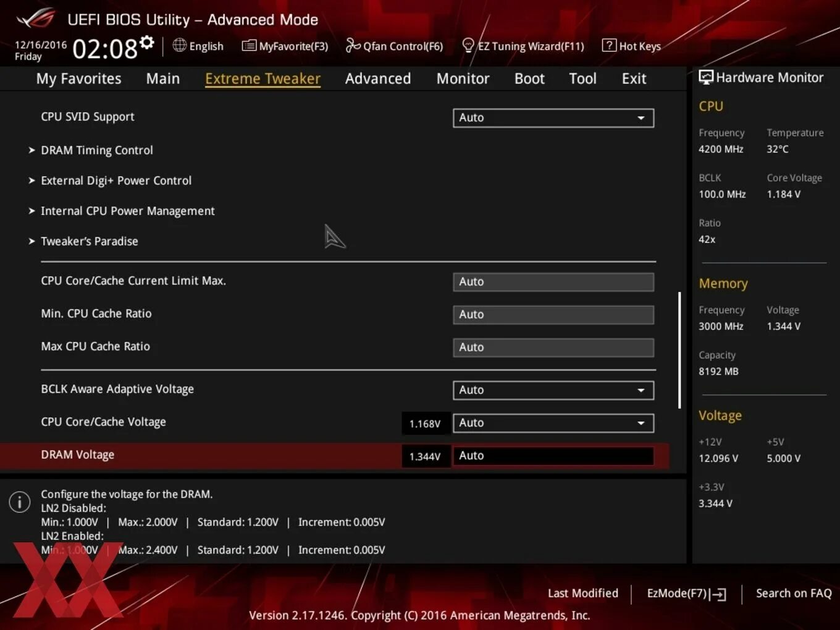
Task: Click CPU frequency 4200 MHz value
Action: [x=721, y=149]
